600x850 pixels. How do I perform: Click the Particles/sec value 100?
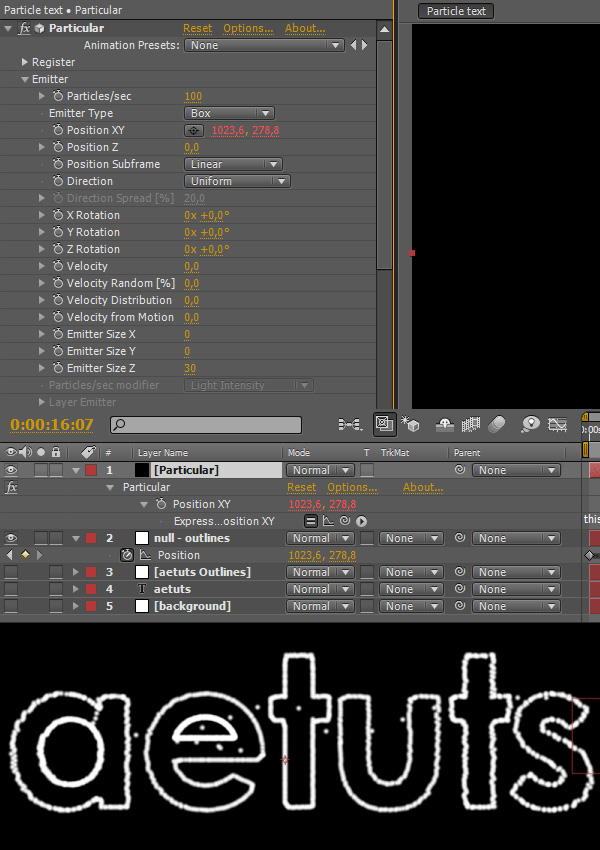point(193,96)
